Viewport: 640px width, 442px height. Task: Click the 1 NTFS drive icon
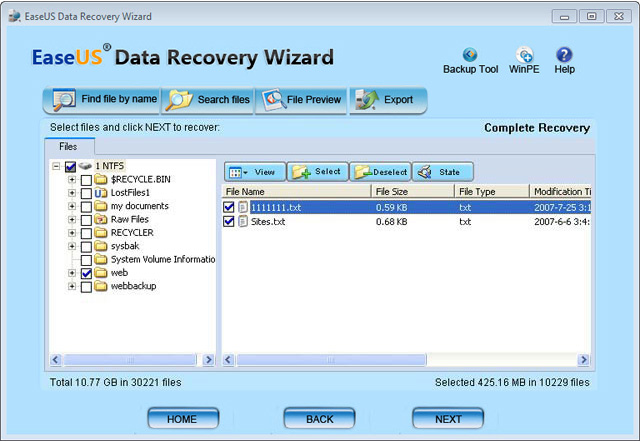(85, 166)
